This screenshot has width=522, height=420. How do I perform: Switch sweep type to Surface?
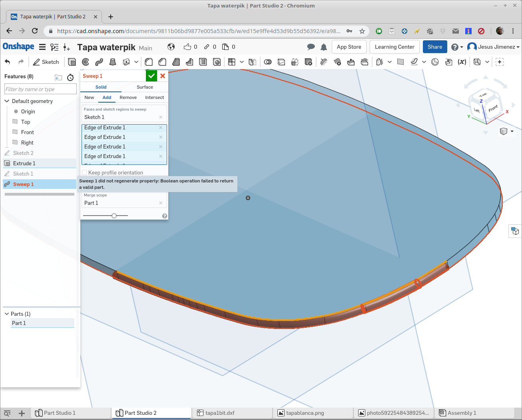(x=145, y=87)
